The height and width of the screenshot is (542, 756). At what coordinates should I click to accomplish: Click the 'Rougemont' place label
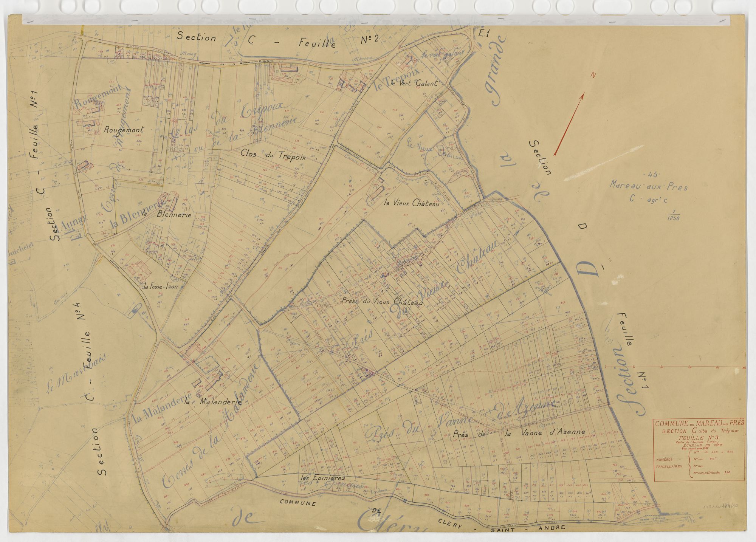pos(123,129)
